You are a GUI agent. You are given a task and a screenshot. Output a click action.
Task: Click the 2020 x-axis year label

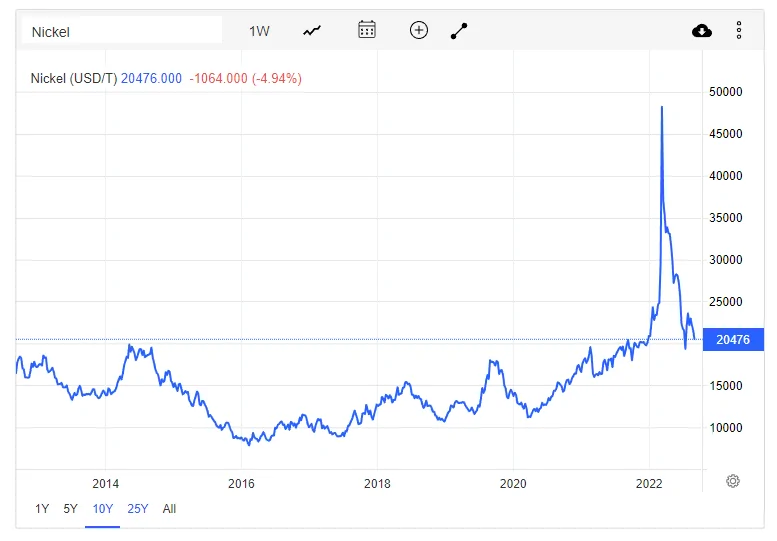click(513, 484)
